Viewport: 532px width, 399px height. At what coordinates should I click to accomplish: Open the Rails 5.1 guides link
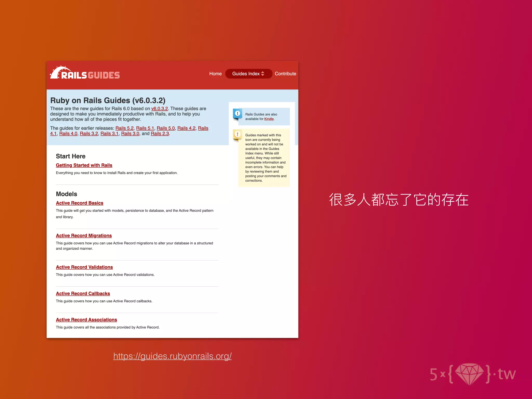point(145,128)
